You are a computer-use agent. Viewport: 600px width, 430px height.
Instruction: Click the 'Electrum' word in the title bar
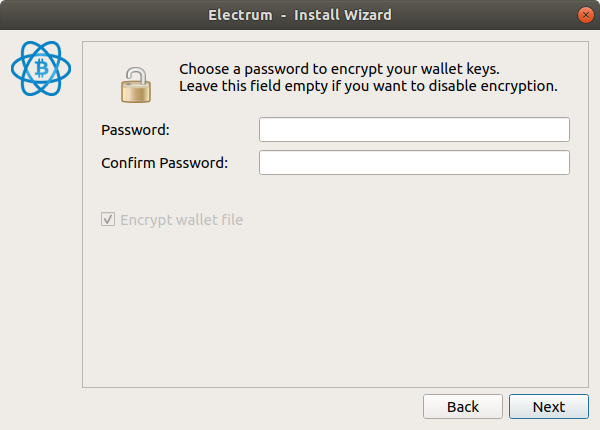[240, 15]
